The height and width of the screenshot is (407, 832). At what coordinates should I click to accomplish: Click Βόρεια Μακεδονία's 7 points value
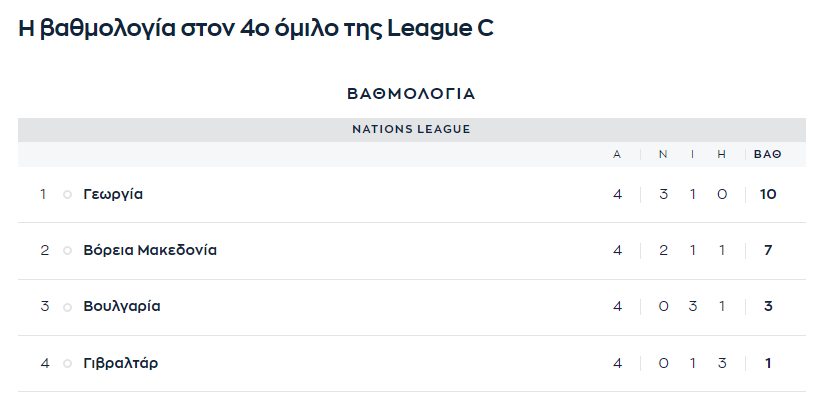(767, 250)
